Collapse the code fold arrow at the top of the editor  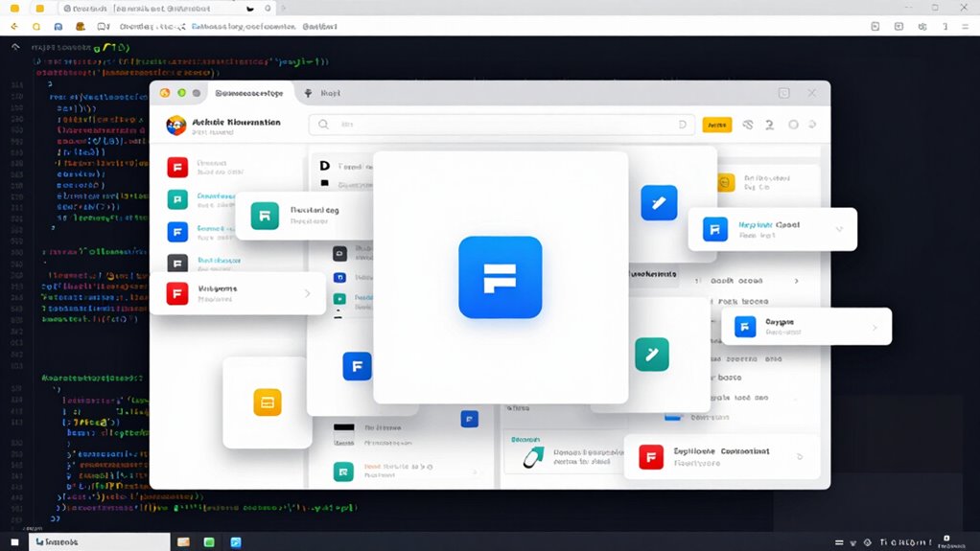(15, 48)
